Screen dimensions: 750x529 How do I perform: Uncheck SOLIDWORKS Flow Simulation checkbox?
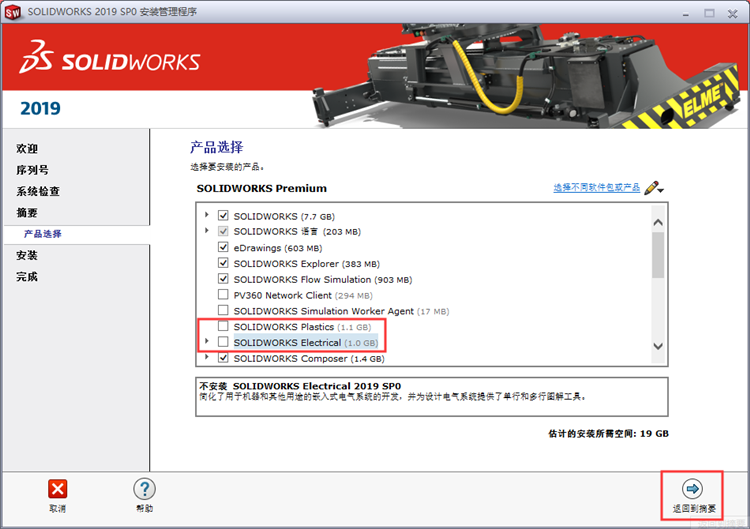[x=223, y=278]
